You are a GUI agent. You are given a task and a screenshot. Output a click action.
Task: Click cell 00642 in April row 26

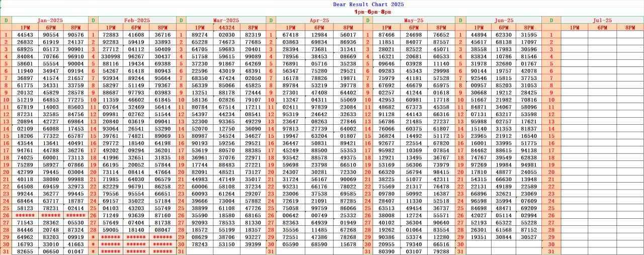click(x=290, y=215)
